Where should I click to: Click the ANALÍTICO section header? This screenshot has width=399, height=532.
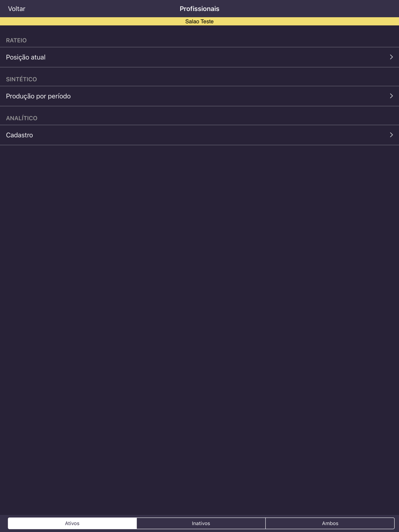coord(22,118)
